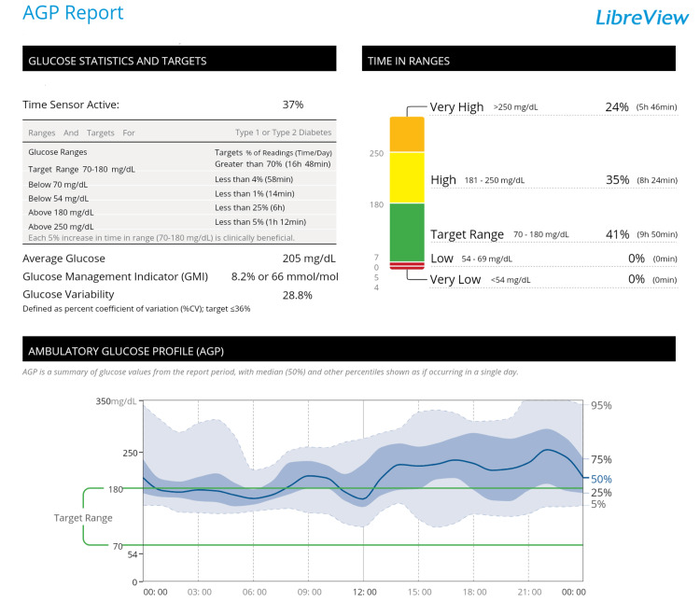
Task: Click the Average Glucose 205 mg/dL value
Action: coord(309,259)
